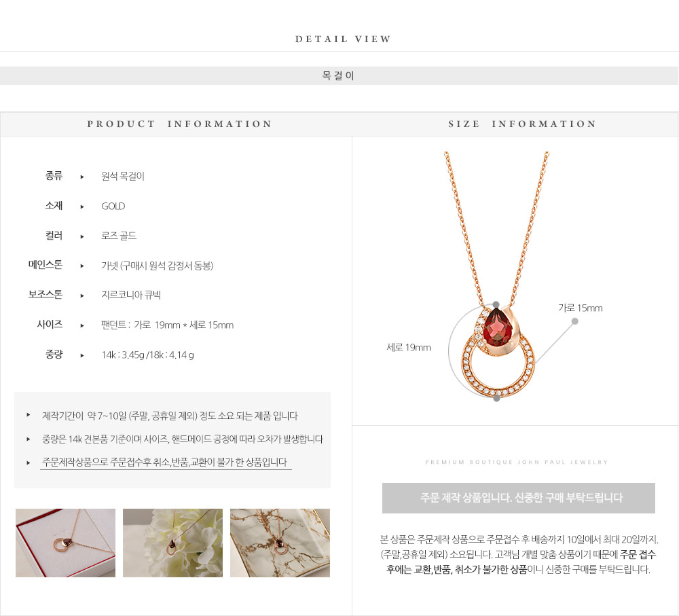Image resolution: width=679 pixels, height=616 pixels.
Task: Click the arrow bullet beside 종류
Action: (x=82, y=177)
